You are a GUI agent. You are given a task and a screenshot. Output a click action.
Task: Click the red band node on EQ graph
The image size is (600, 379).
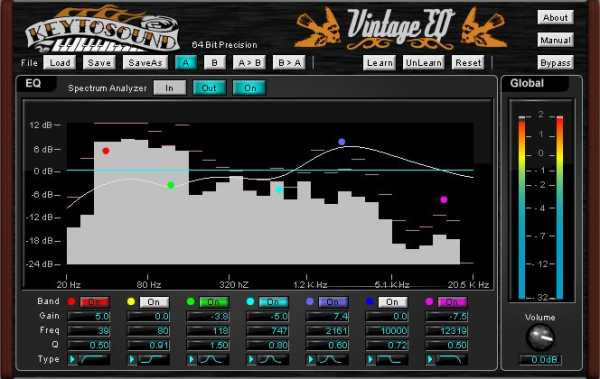tap(106, 151)
